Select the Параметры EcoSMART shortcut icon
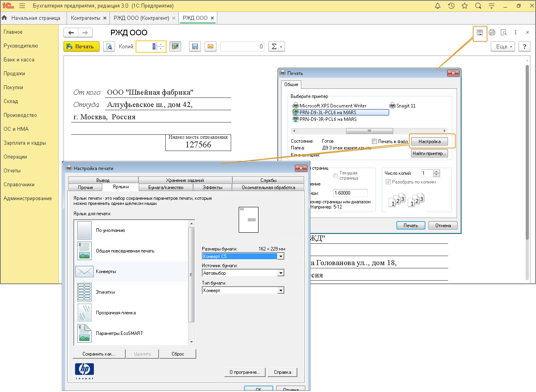Viewport: 536px width, 392px height. tap(84, 333)
